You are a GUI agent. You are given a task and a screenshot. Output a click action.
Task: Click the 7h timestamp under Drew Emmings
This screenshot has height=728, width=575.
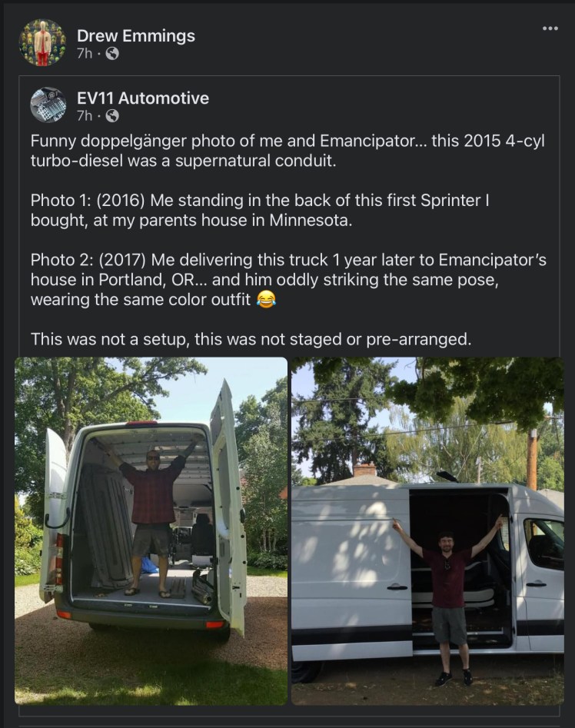84,54
